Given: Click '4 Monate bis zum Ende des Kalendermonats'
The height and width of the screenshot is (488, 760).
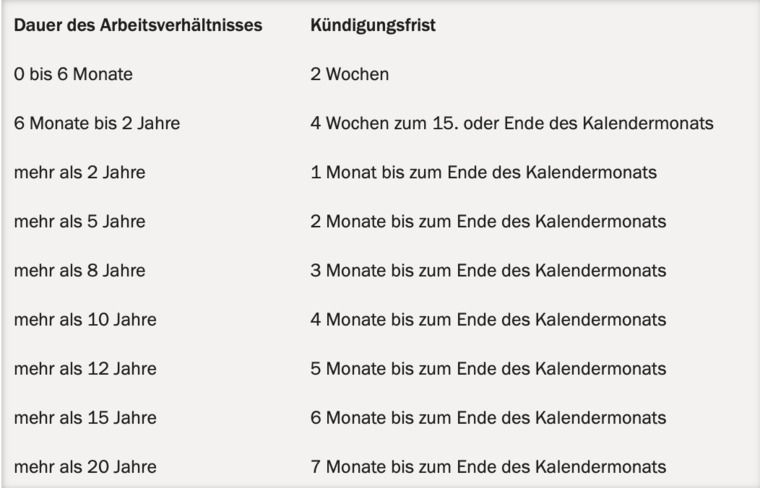Looking at the screenshot, I should tap(488, 319).
